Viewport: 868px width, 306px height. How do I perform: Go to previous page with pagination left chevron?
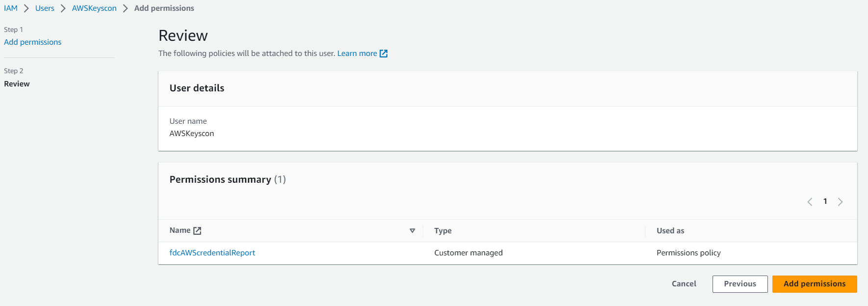coord(810,202)
